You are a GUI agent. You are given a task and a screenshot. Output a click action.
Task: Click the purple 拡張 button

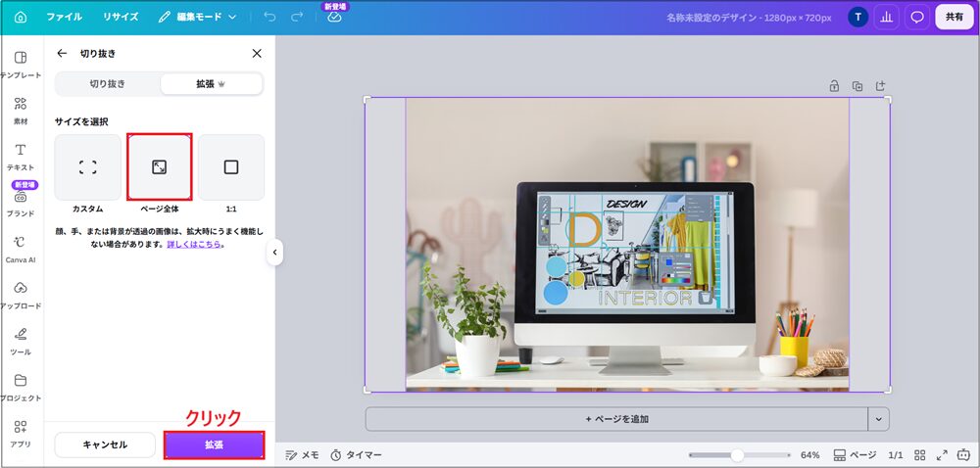(x=214, y=445)
